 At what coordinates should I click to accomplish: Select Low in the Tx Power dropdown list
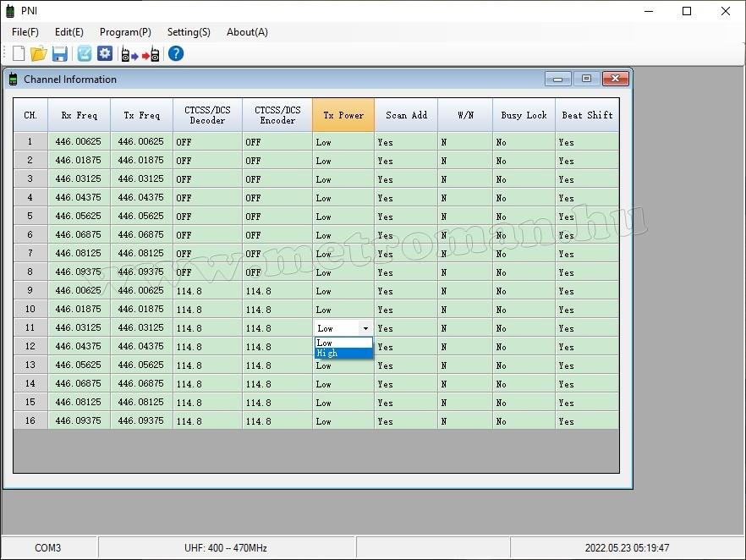343,343
